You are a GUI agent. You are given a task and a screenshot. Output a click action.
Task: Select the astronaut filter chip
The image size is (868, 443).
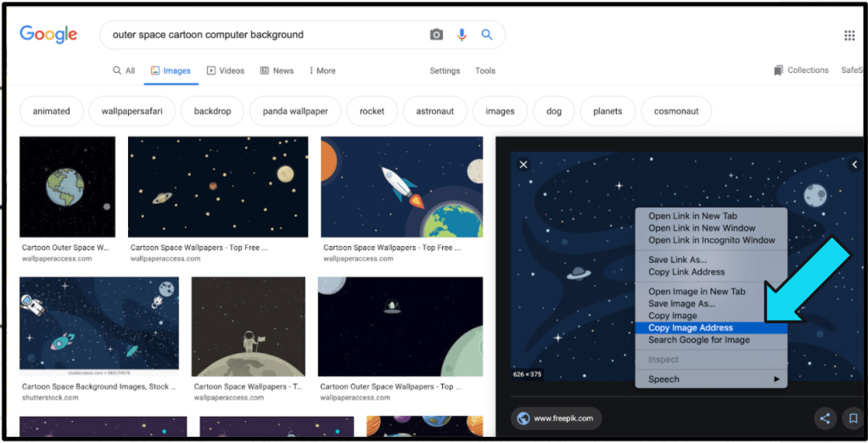(434, 111)
